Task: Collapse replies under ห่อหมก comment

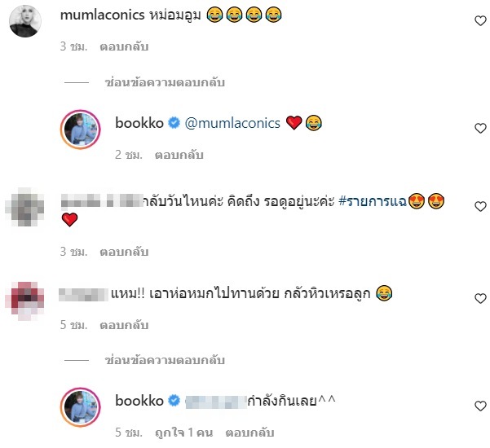Action: pos(165,360)
